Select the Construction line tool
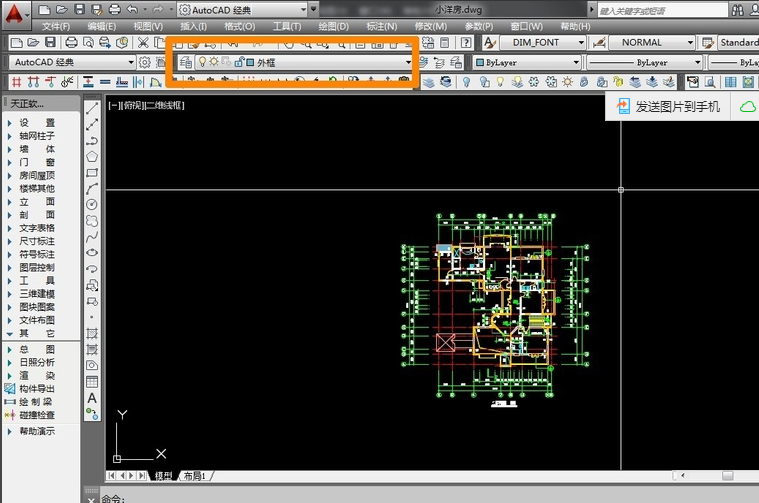This screenshot has width=759, height=503. [92, 124]
